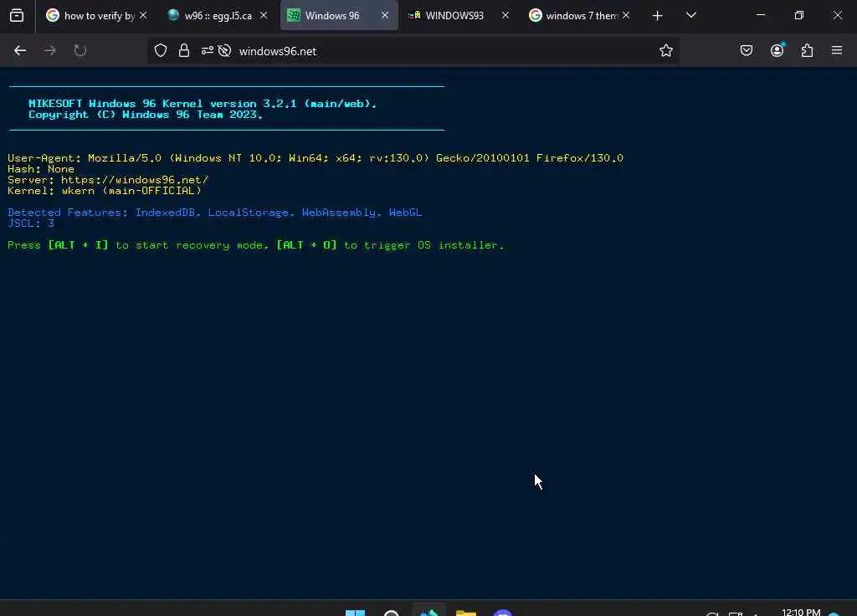Go forward one page
Screen dimensions: 857x616
(49, 51)
